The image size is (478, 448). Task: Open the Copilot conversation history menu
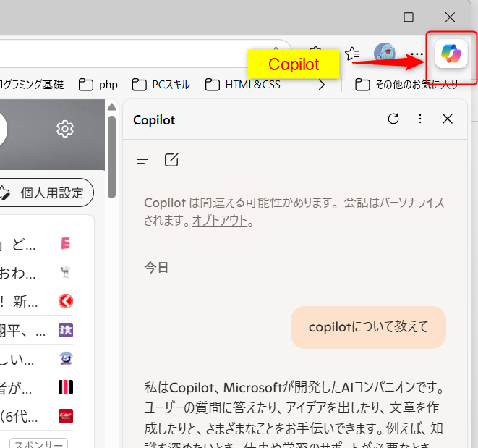point(142,160)
